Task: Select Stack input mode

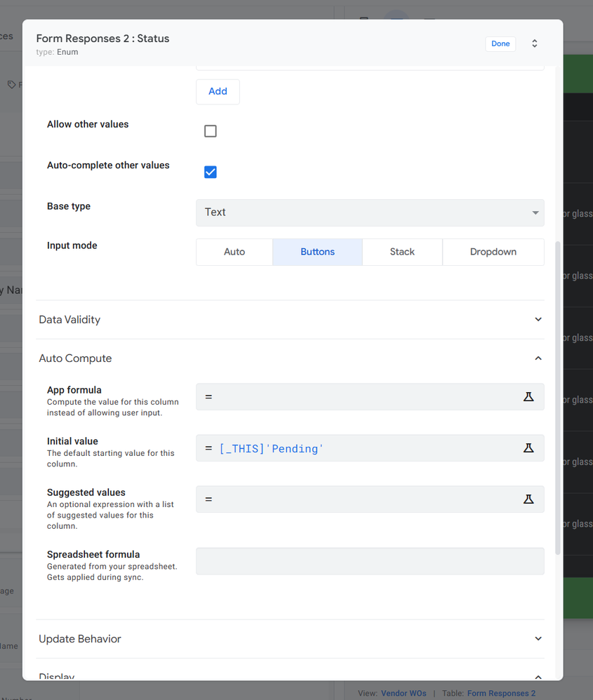Action: (402, 252)
